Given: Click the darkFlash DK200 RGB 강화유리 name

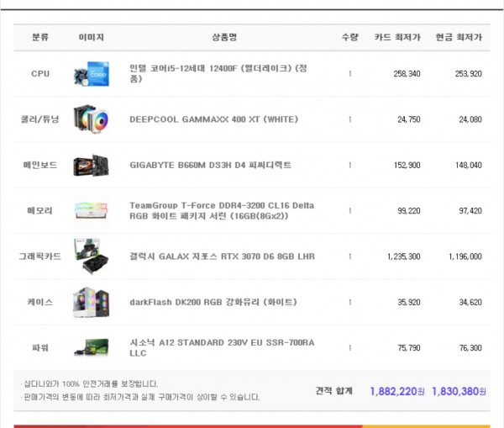Looking at the screenshot, I should 213,302.
